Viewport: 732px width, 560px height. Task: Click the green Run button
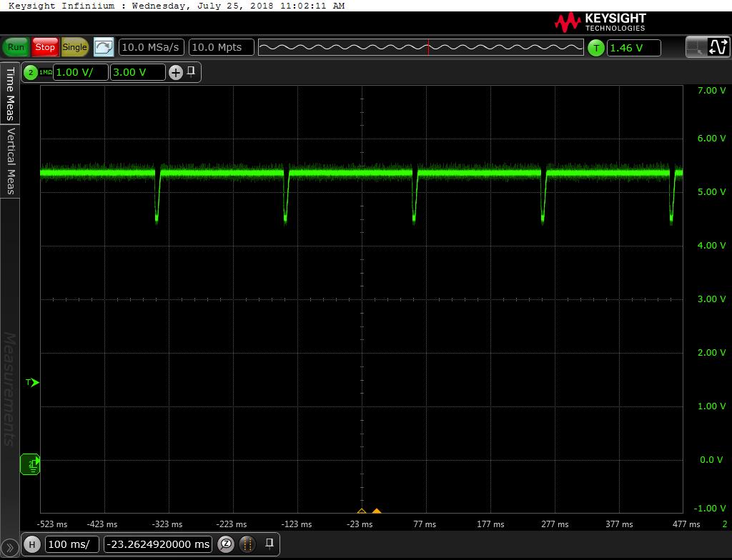(x=16, y=47)
